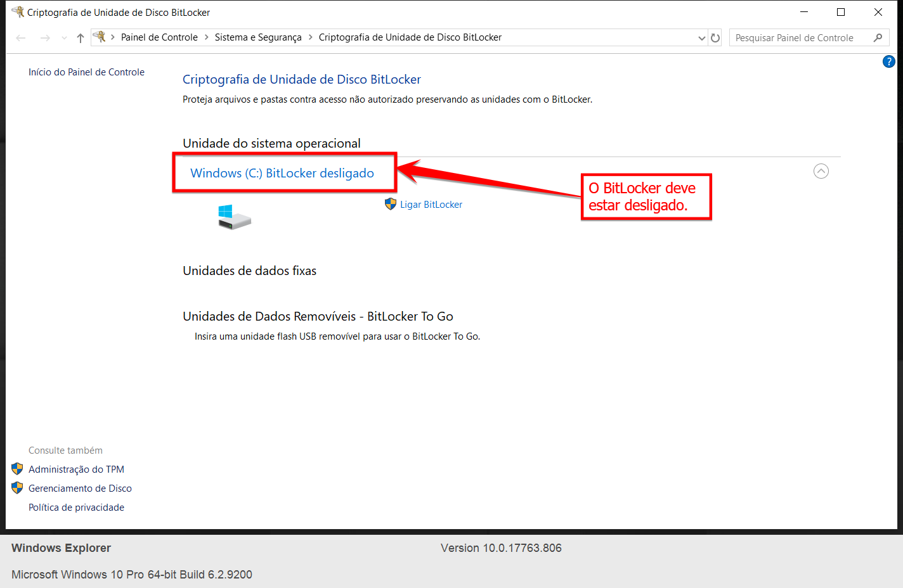
Task: Click Proteja arquivos e pastas description
Action: (387, 99)
